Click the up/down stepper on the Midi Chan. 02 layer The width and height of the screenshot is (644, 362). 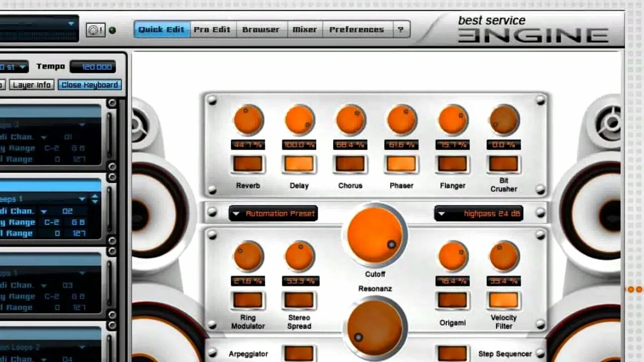click(x=95, y=199)
